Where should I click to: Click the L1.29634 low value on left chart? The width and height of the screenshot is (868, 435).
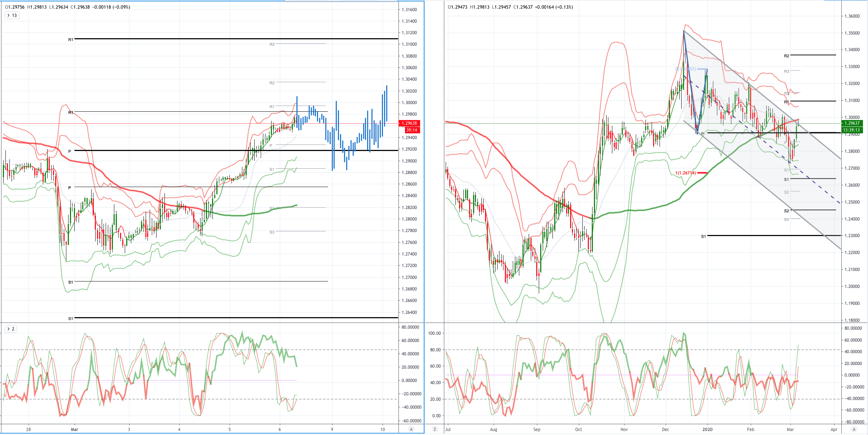(x=58, y=7)
